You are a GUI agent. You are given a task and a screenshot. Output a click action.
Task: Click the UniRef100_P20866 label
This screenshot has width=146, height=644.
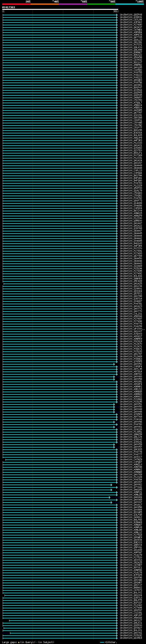click(x=131, y=399)
